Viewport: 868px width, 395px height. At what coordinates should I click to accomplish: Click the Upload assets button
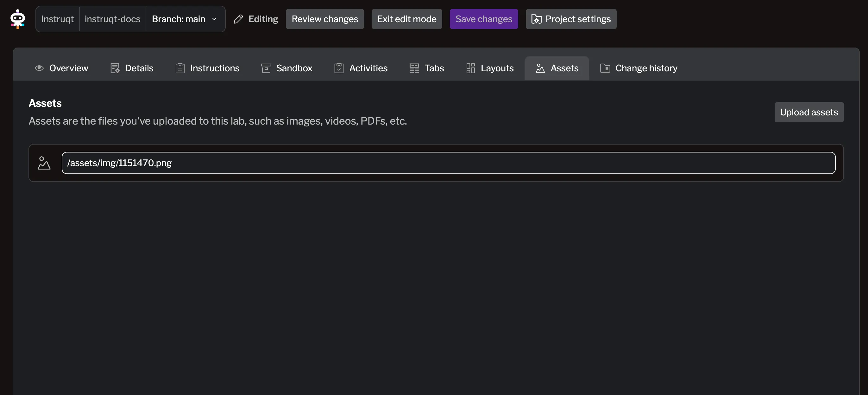809,112
